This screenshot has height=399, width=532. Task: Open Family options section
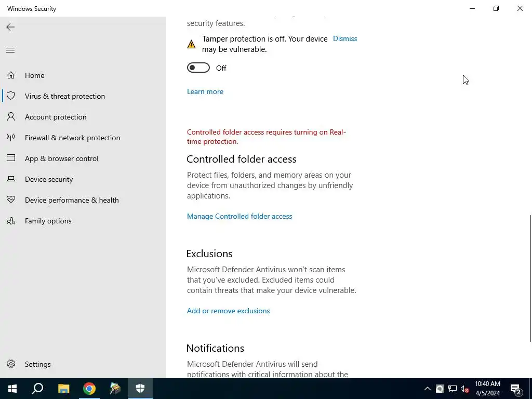(48, 221)
